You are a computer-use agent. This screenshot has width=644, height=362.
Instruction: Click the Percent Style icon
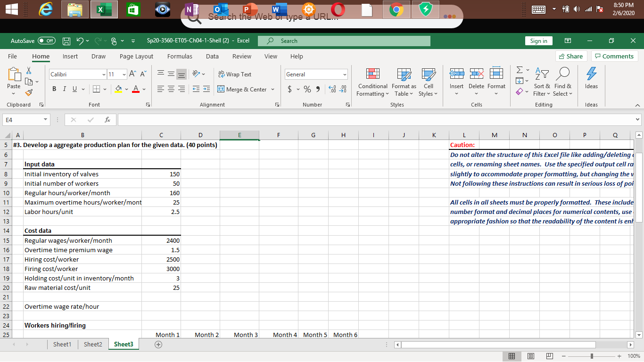point(307,89)
